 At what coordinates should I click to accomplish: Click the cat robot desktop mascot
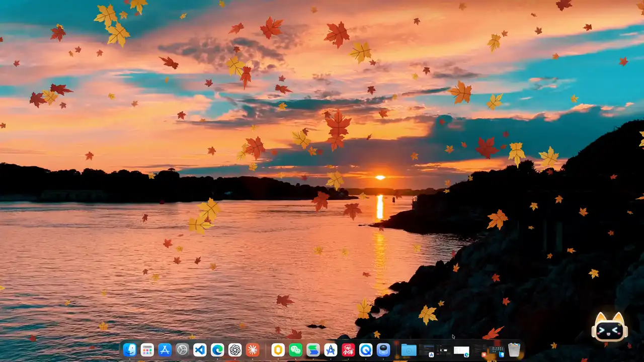pos(609,327)
